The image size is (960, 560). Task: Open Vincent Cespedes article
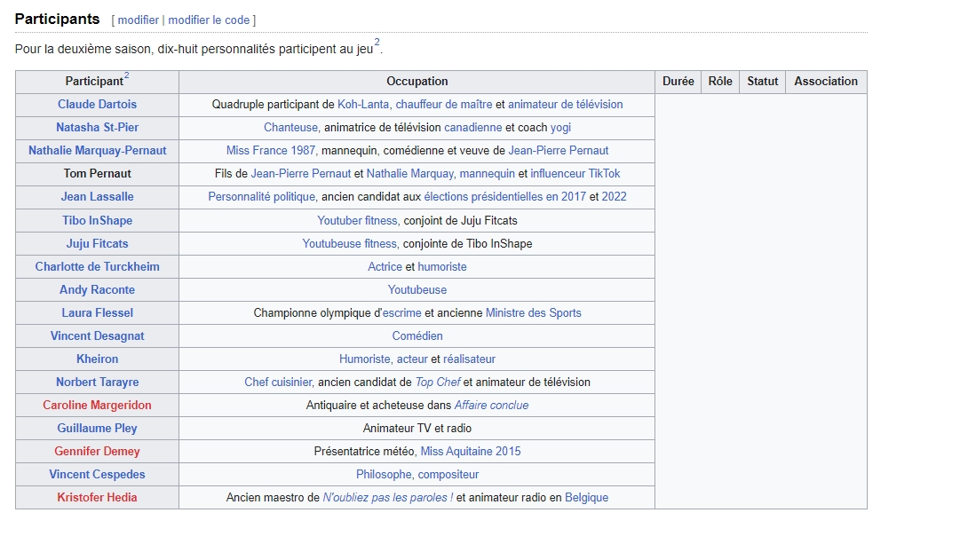point(98,474)
